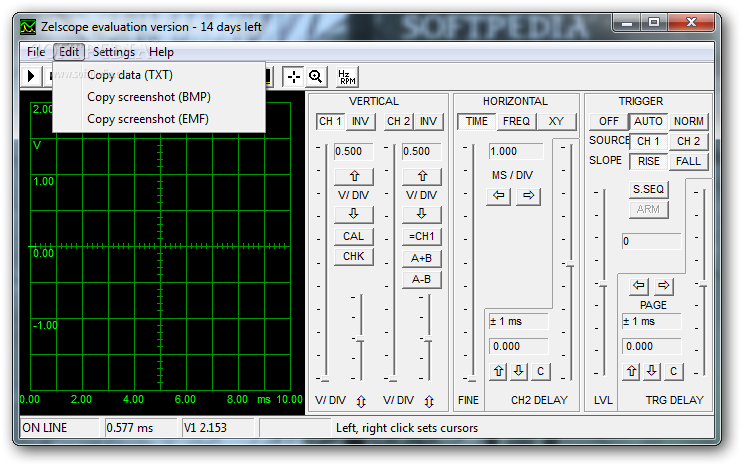742x466 pixels.
Task: Choose Copy screenshot (EMF)
Action: coord(159,119)
